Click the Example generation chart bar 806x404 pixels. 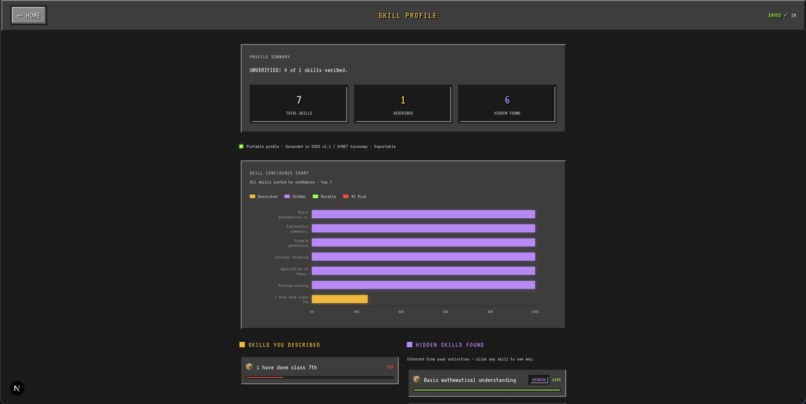click(423, 243)
